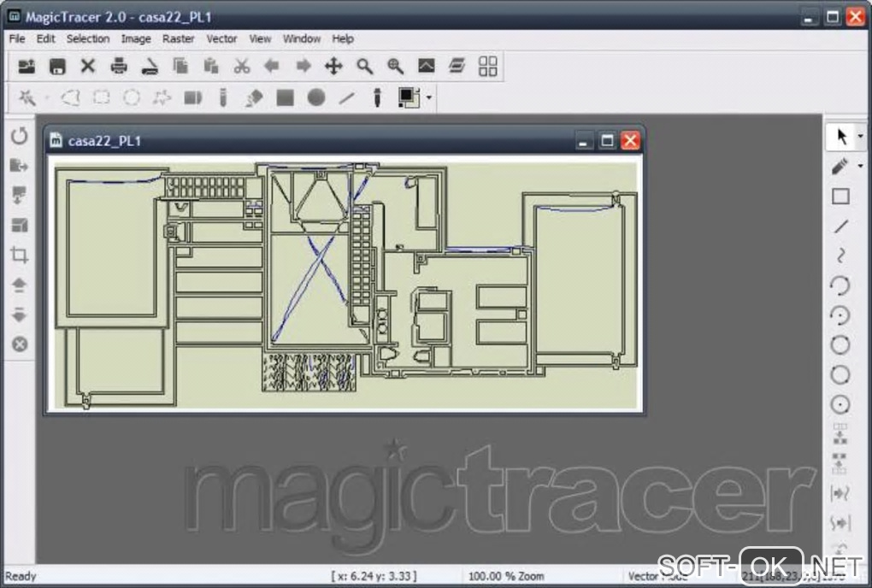Screen dimensions: 872x588
Task: Cut using the scissors icon
Action: click(x=241, y=66)
